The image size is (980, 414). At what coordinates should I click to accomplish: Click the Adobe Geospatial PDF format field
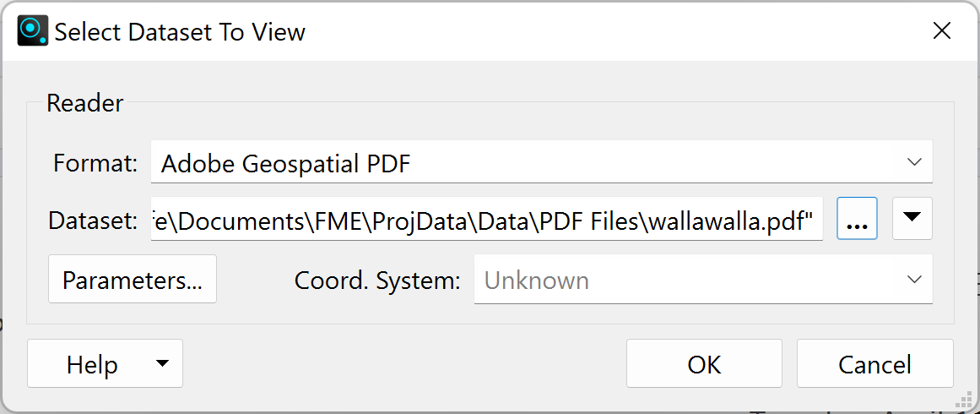coord(541,162)
